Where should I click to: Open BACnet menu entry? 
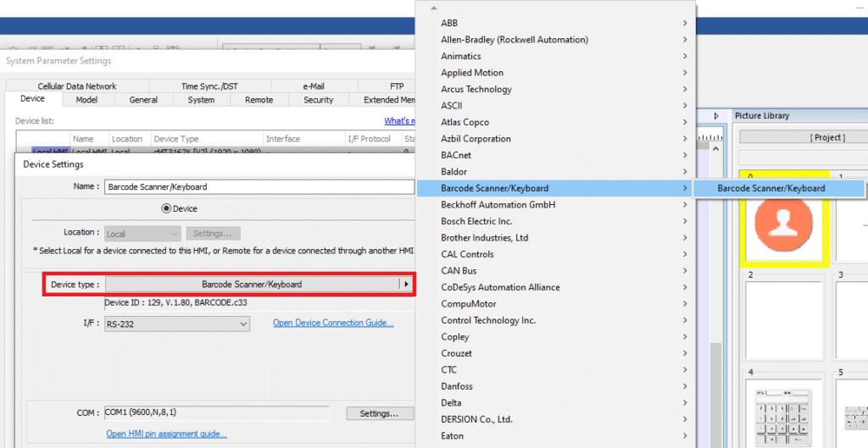pos(555,156)
